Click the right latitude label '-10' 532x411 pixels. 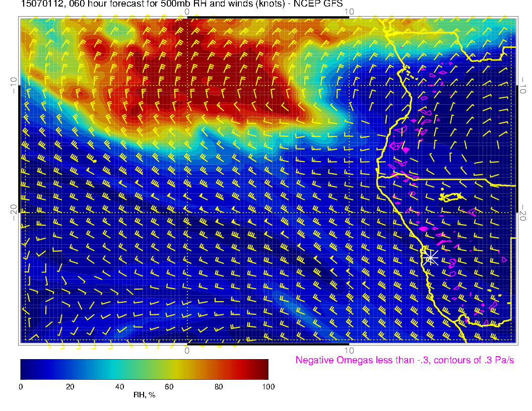coord(523,85)
